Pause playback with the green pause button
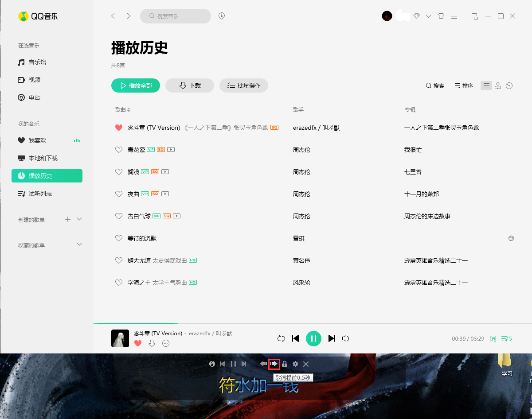The image size is (532, 419). [x=313, y=338]
